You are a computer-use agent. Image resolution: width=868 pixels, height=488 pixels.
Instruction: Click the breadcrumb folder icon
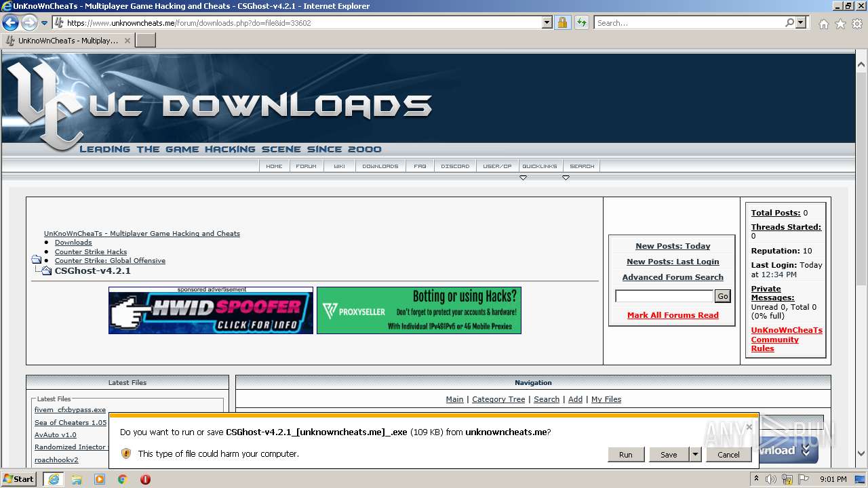(37, 260)
